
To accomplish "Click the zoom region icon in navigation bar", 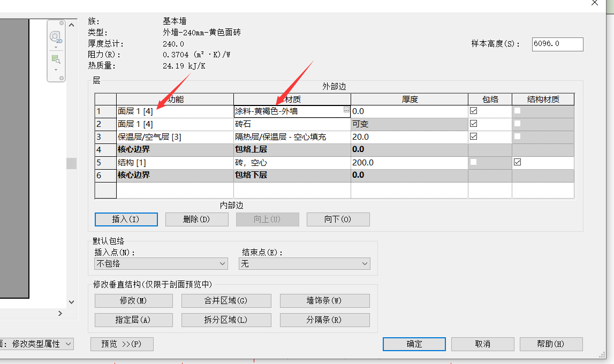I will click(x=56, y=59).
